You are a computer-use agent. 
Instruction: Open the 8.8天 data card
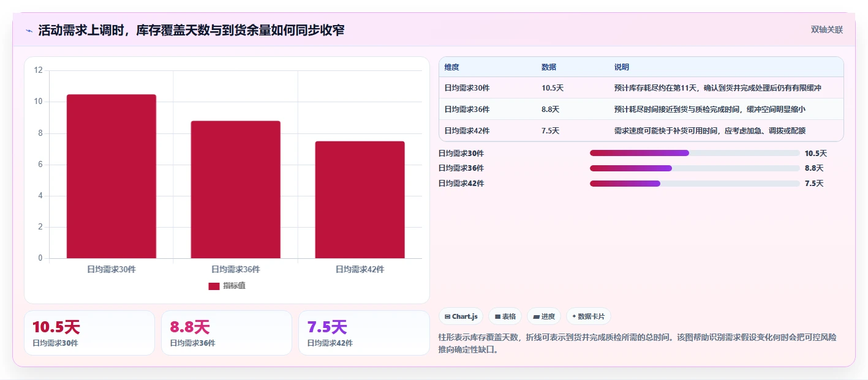pyautogui.click(x=227, y=333)
